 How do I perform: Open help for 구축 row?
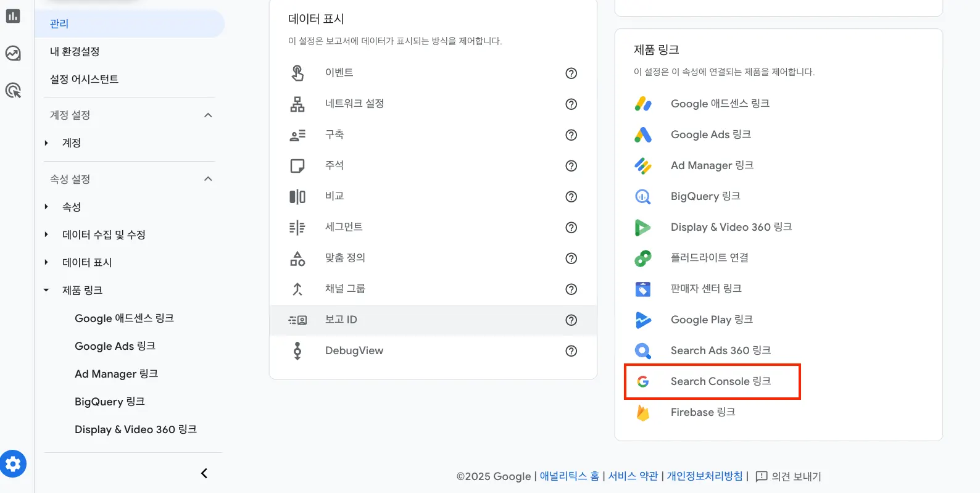pos(571,135)
